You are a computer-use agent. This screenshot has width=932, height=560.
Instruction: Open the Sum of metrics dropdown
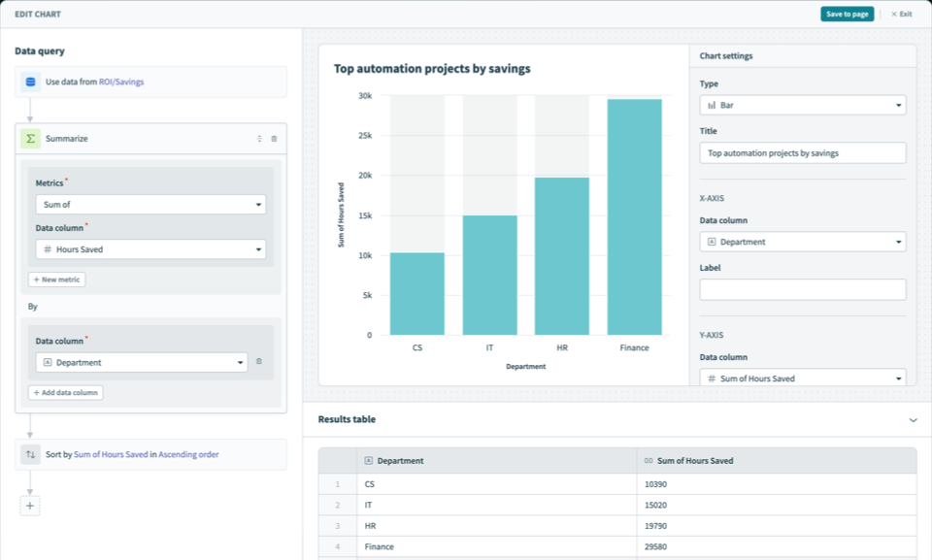click(150, 204)
